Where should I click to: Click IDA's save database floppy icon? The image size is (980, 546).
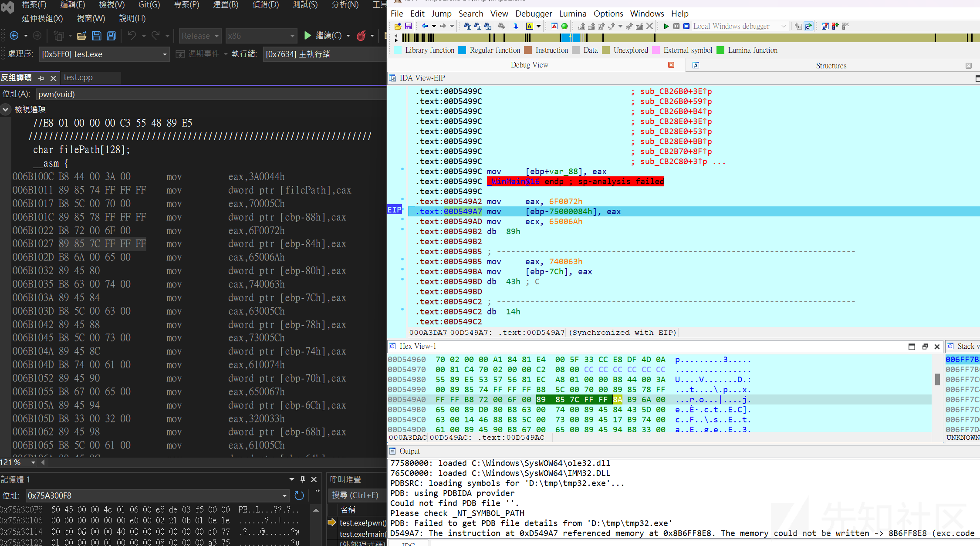click(408, 26)
